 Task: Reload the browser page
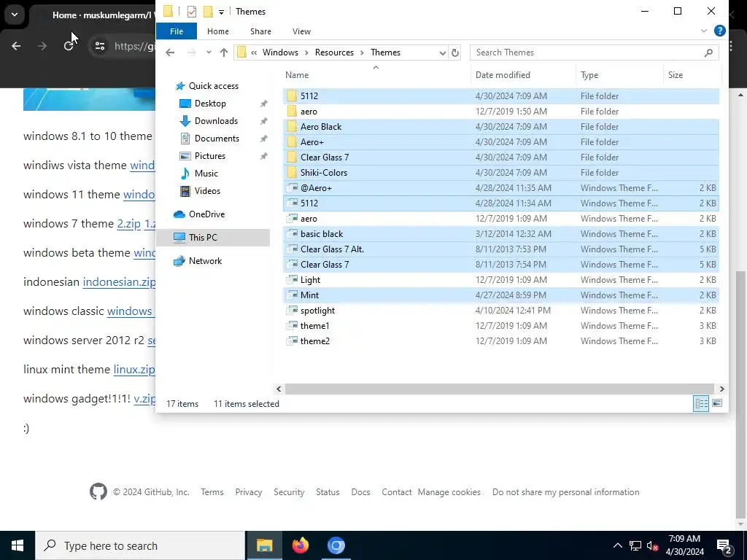pyautogui.click(x=69, y=46)
